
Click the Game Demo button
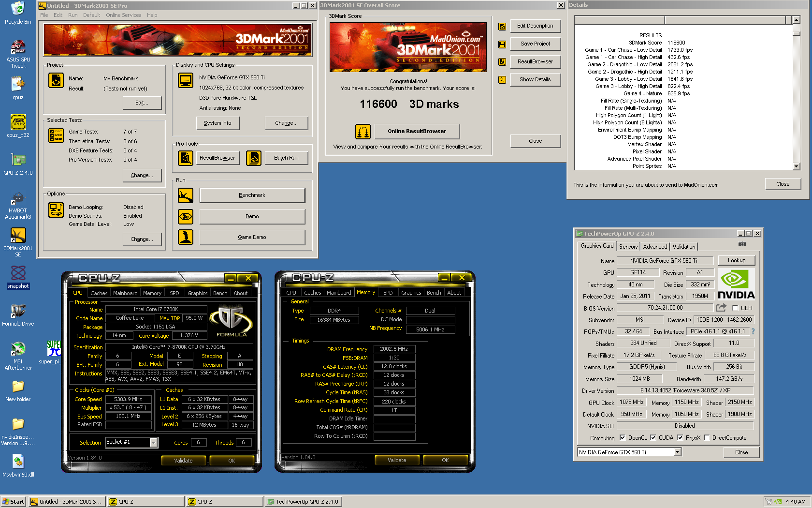pyautogui.click(x=252, y=237)
